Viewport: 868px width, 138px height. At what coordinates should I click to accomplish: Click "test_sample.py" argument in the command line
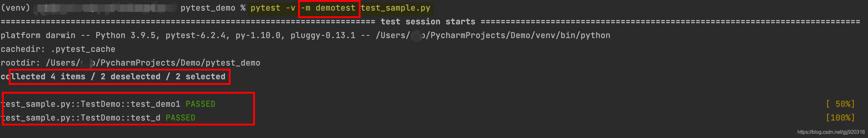396,8
